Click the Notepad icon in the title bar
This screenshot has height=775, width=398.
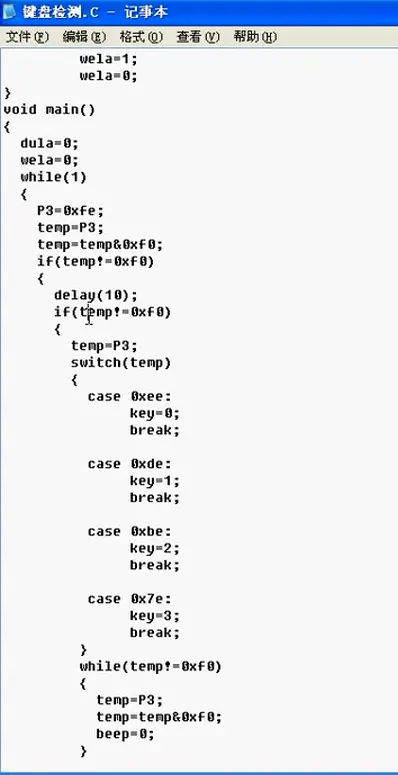(x=10, y=12)
